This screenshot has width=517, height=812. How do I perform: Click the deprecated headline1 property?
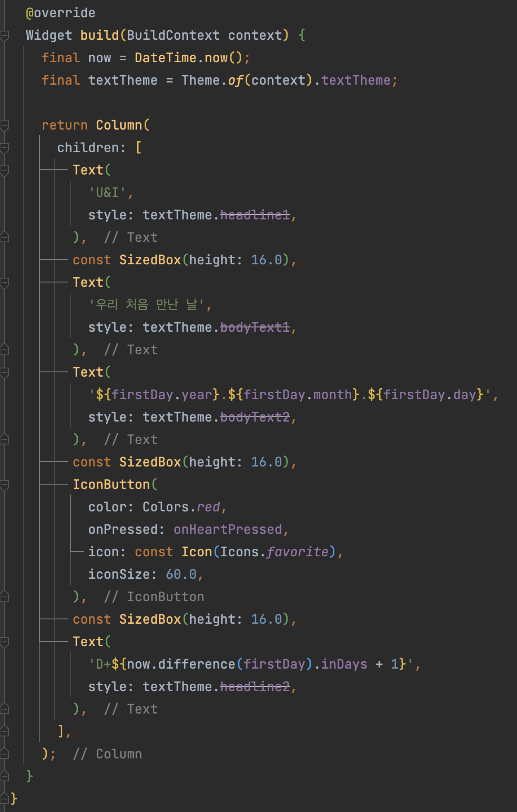pos(255,215)
